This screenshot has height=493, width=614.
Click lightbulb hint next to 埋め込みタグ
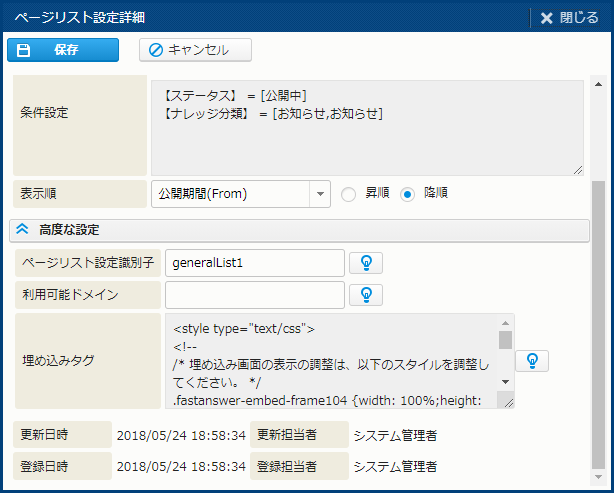tap(532, 360)
